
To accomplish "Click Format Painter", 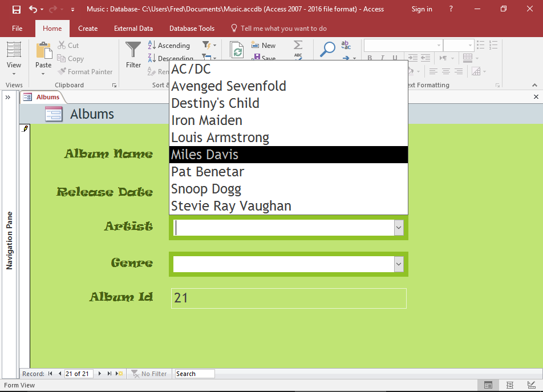I will 85,72.
